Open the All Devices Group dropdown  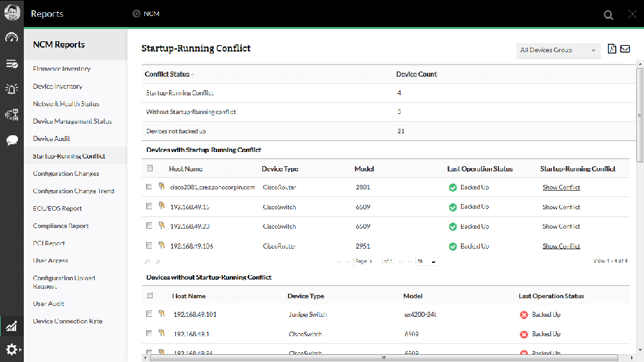pos(558,50)
